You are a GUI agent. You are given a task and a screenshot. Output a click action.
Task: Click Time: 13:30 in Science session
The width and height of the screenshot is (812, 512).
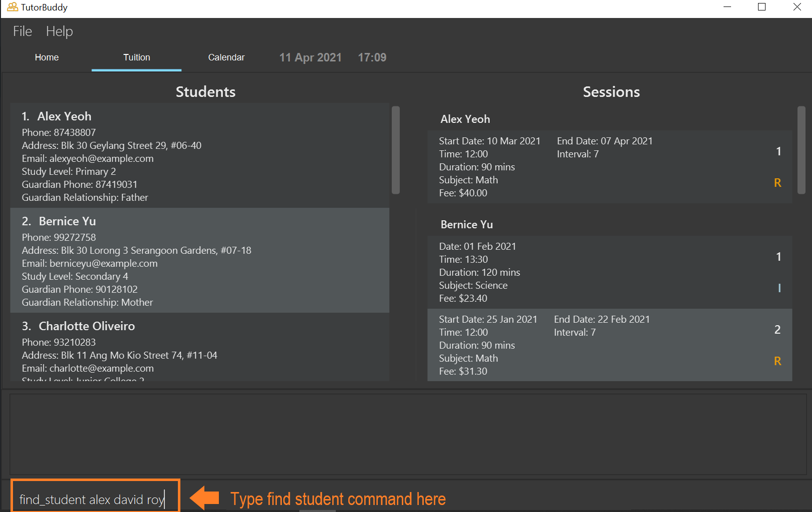pos(464,260)
